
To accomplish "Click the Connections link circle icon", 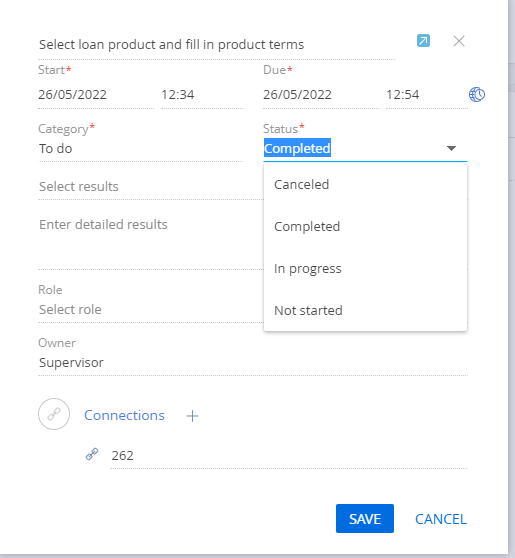I will coord(54,414).
